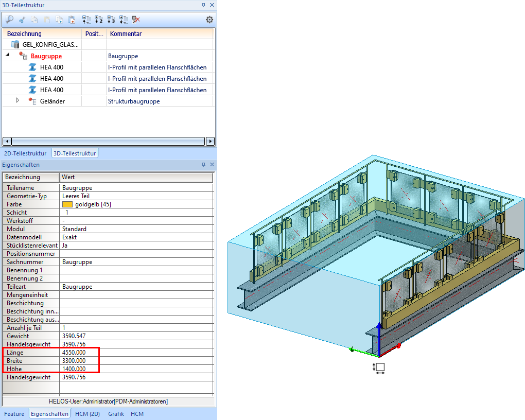Open the Feature tab

coord(14,414)
